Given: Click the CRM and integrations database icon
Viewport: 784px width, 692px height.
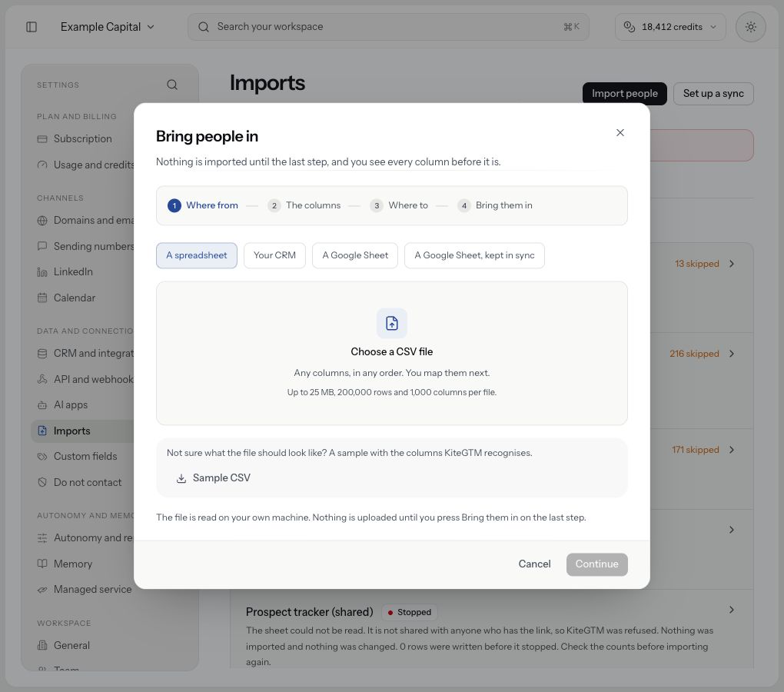Looking at the screenshot, I should (42, 354).
